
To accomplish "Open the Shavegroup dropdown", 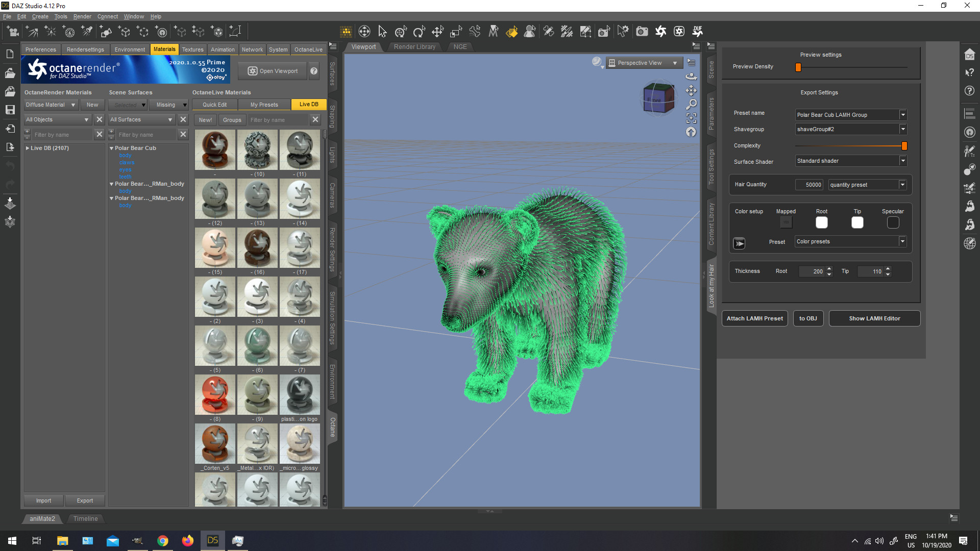I will pyautogui.click(x=902, y=129).
